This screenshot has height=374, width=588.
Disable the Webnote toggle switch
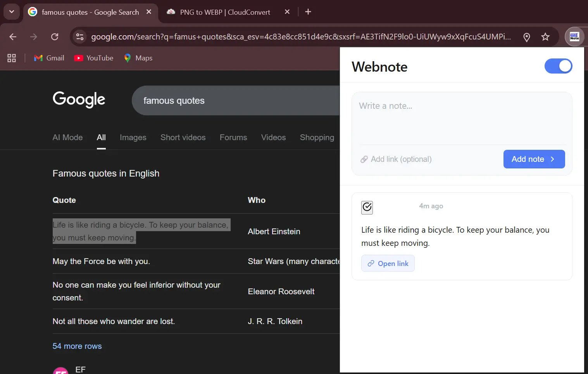pyautogui.click(x=558, y=66)
